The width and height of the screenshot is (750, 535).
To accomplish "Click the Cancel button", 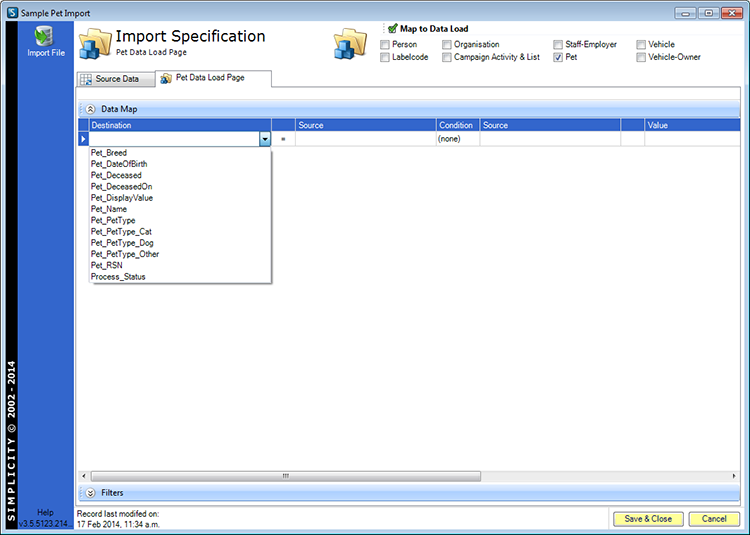I will (x=714, y=519).
